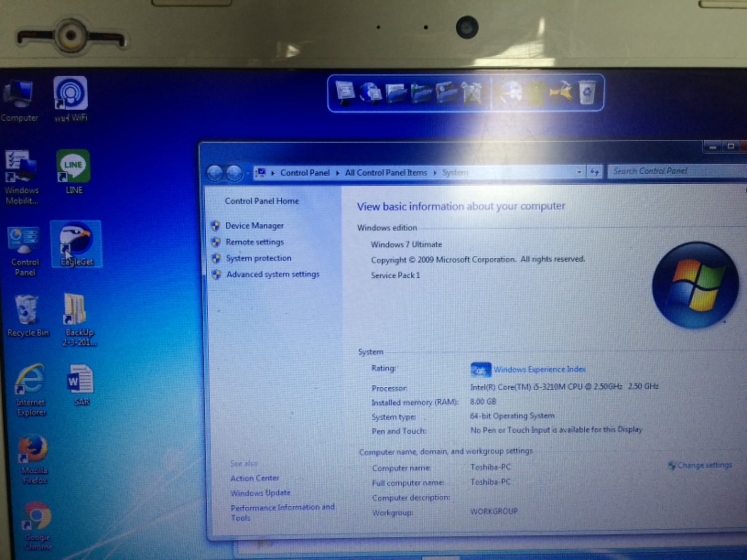Open the Windows Experience Index link
The image size is (747, 560).
point(540,369)
